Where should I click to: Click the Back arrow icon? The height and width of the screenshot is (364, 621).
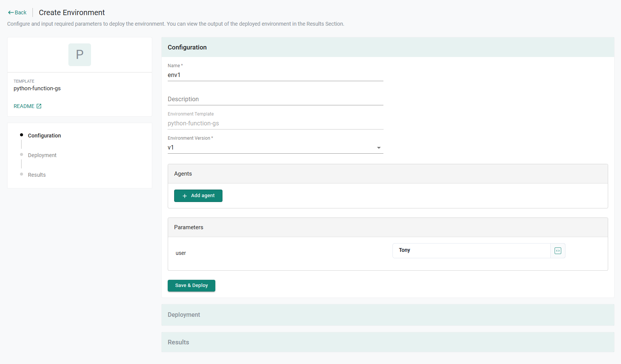[x=11, y=12]
